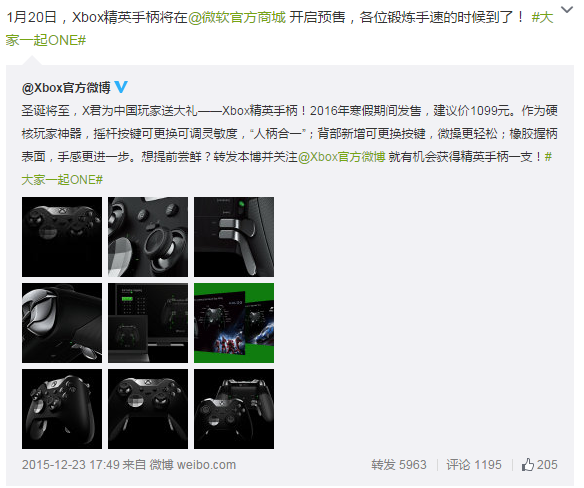The height and width of the screenshot is (488, 584).
Task: Open the @微软官方商城 mention link
Action: (x=237, y=17)
